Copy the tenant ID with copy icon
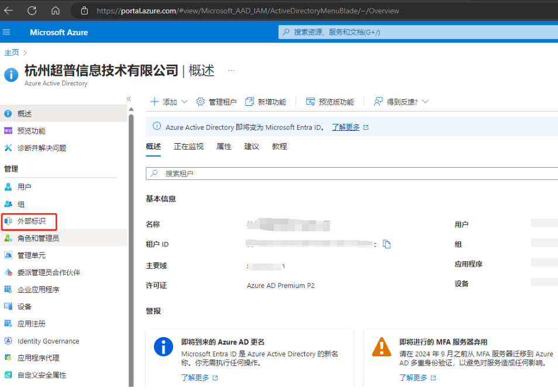This screenshot has width=558, height=392. pos(387,244)
